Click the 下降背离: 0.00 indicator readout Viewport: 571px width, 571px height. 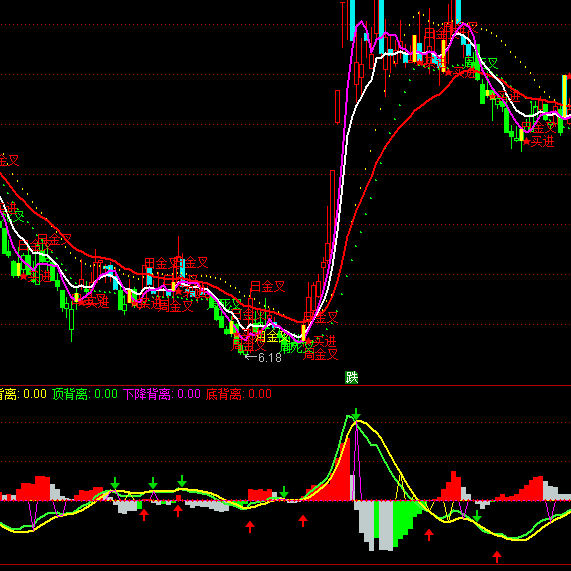(x=162, y=394)
